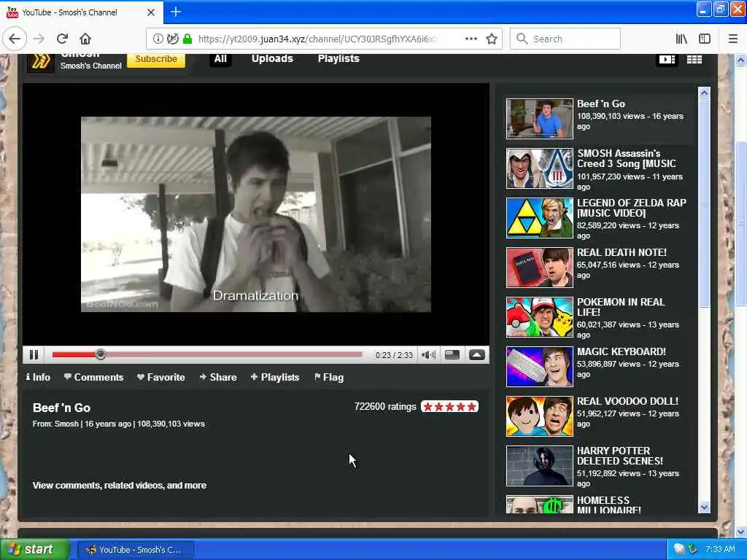Click the Smosh channel avatar icon
This screenshot has height=560, width=747.
click(x=41, y=63)
